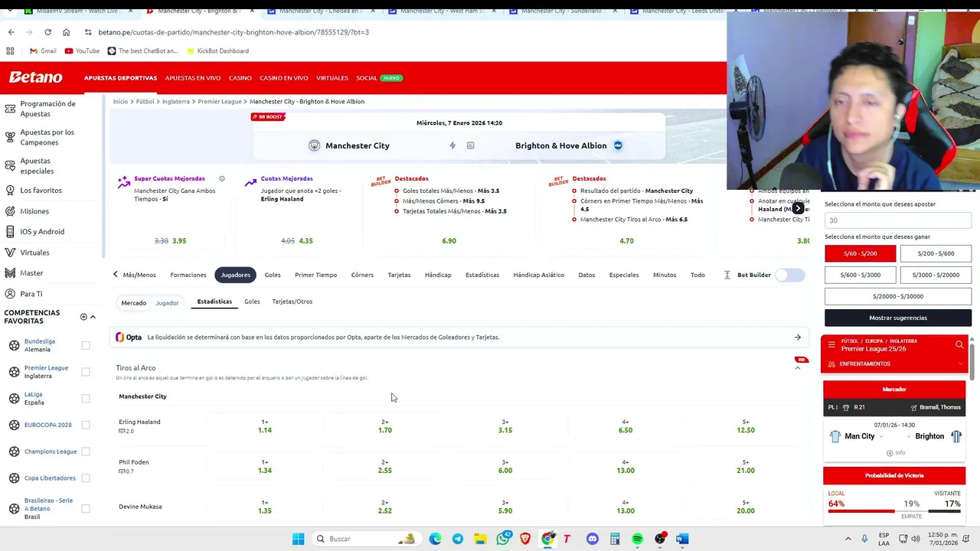Open iOS y Android phone icon

(x=10, y=231)
